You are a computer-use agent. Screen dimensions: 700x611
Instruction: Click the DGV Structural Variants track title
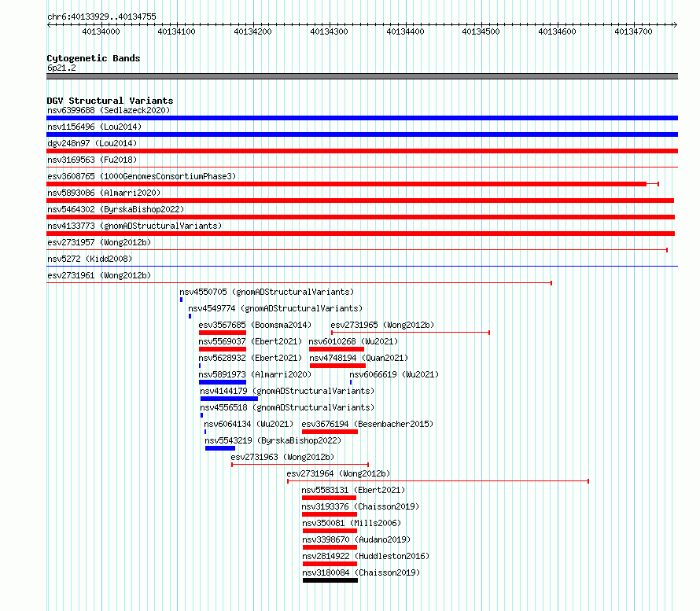point(110,101)
